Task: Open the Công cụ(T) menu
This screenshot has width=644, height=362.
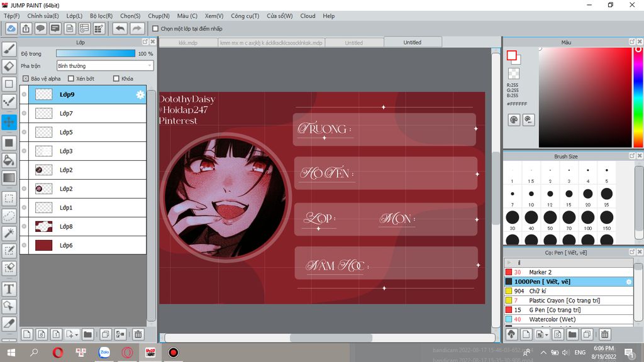Action: click(245, 16)
